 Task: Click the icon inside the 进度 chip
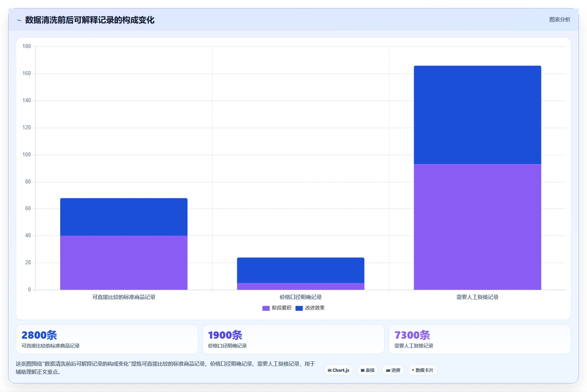pos(388,371)
